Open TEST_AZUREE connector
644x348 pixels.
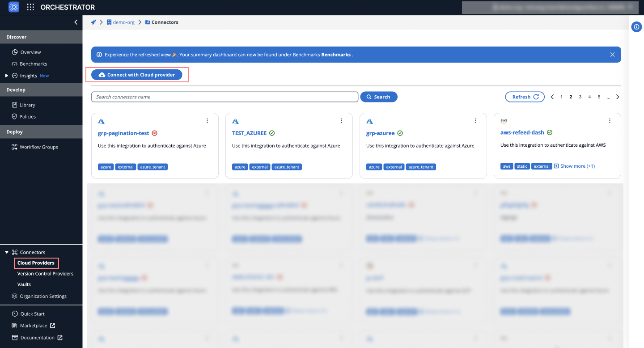click(x=249, y=133)
